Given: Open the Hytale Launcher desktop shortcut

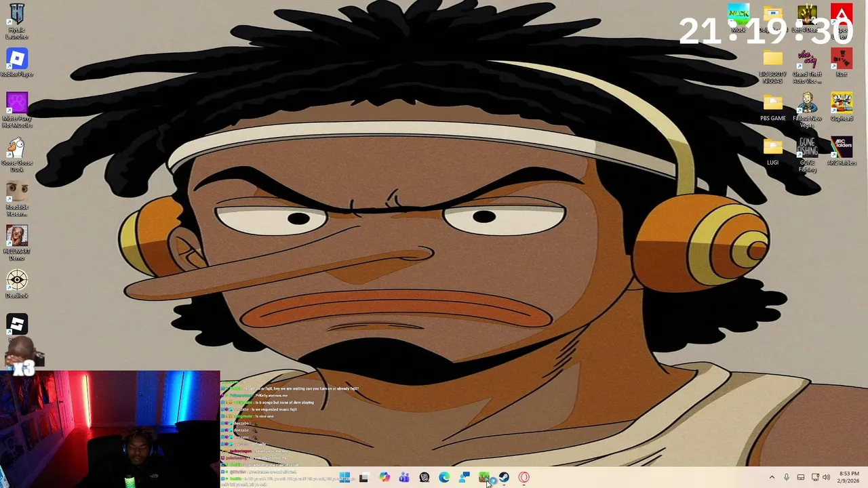Looking at the screenshot, I should 17,22.
